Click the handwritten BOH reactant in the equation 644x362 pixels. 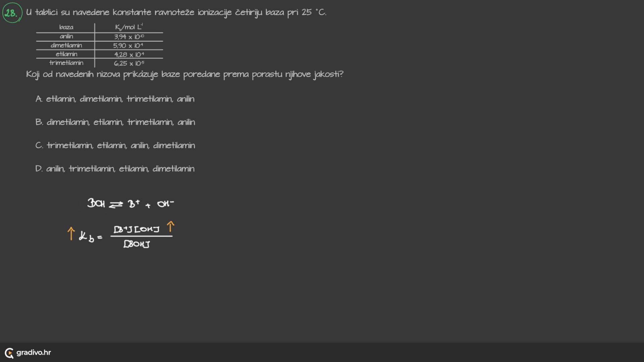pyautogui.click(x=96, y=203)
